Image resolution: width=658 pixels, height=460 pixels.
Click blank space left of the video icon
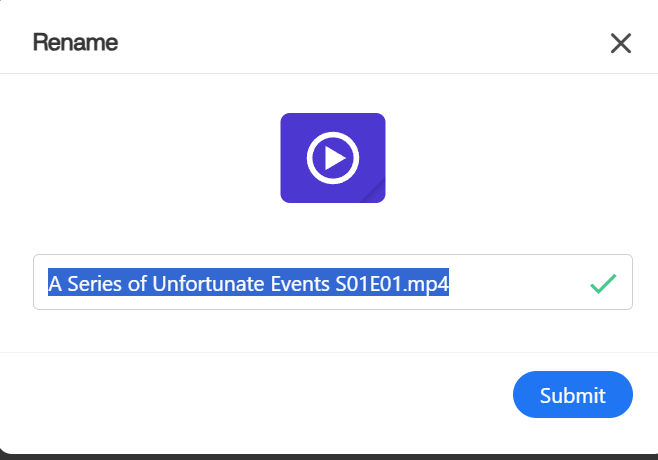pos(150,158)
